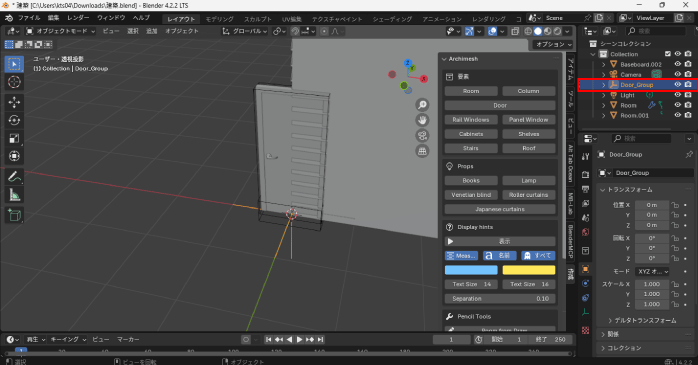
Task: Click the yellow hint color swatch
Action: [x=529, y=270]
